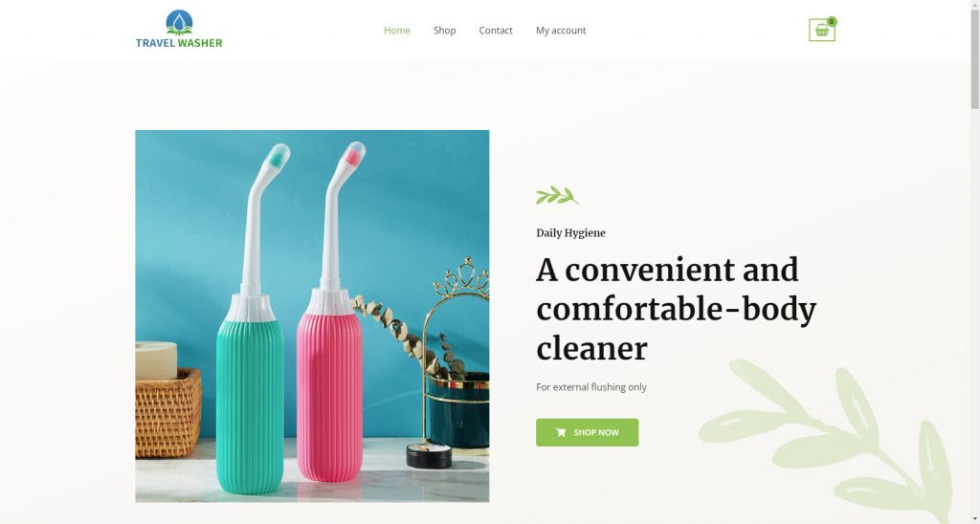
Task: Click the SHOP NOW button label
Action: pos(596,432)
